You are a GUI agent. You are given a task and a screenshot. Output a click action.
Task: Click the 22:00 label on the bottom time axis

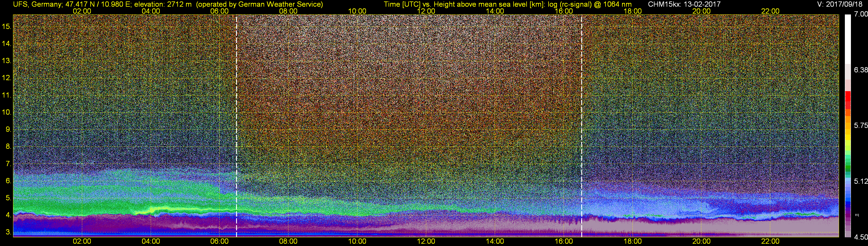click(x=770, y=241)
